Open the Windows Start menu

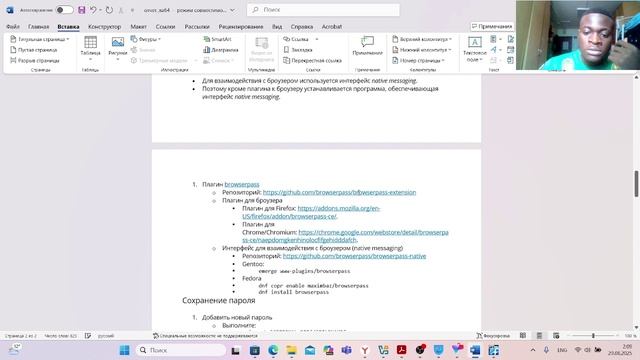pyautogui.click(x=124, y=350)
